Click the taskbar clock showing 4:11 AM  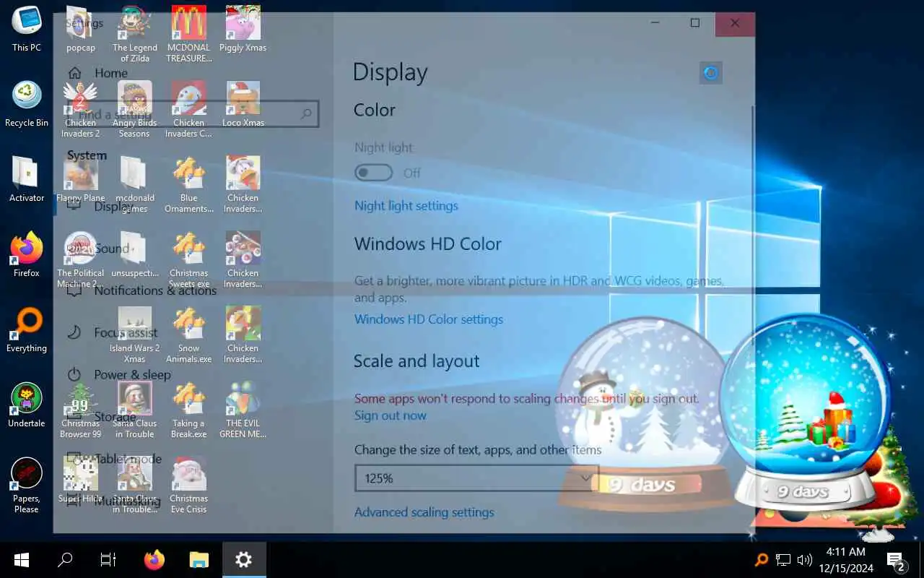tap(845, 560)
